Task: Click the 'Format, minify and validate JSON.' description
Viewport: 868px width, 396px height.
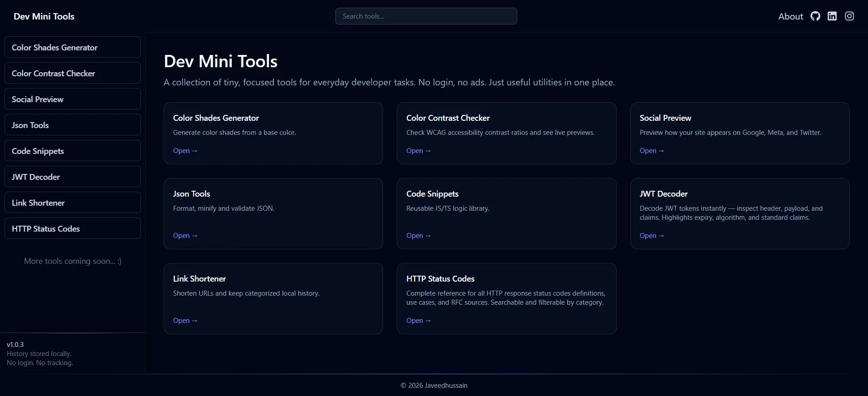Action: 224,208
